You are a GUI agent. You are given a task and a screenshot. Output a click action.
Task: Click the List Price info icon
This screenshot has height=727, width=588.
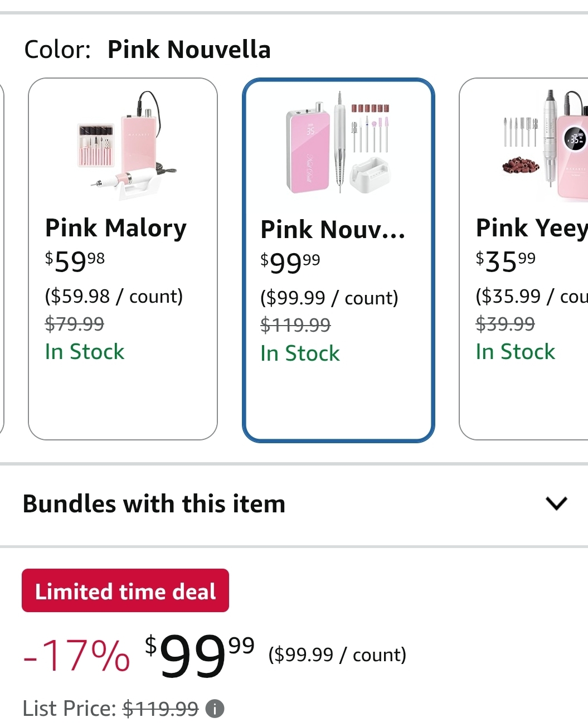pyautogui.click(x=215, y=709)
